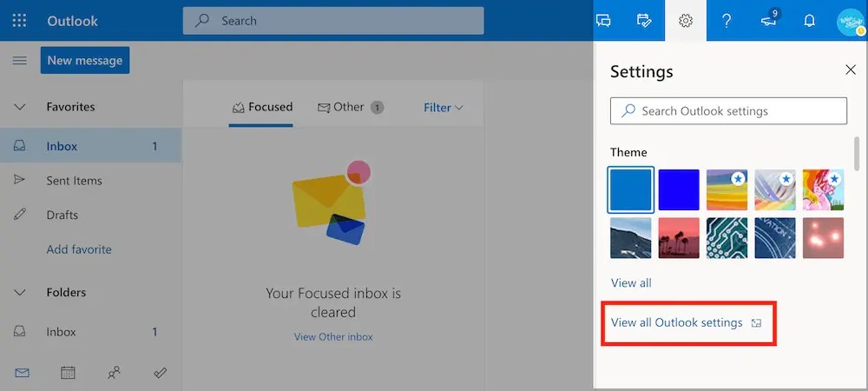Click the Other tab unread badge
This screenshot has height=391, width=868.
(x=377, y=108)
